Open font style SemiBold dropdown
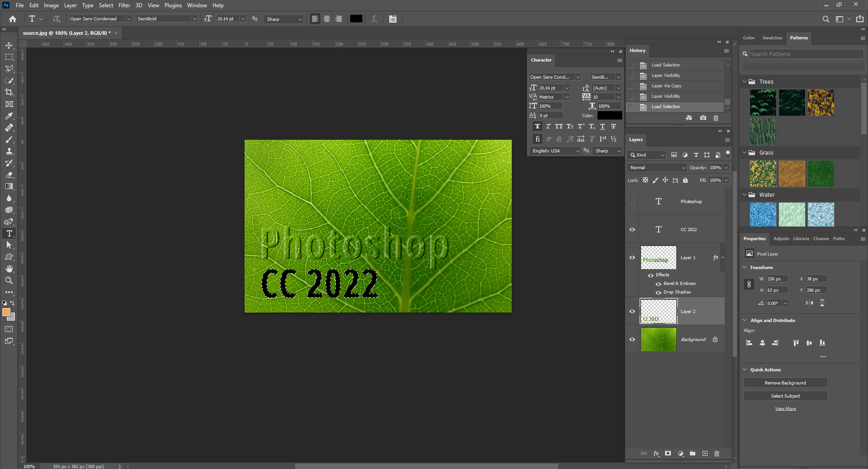The image size is (868, 469). (x=194, y=19)
